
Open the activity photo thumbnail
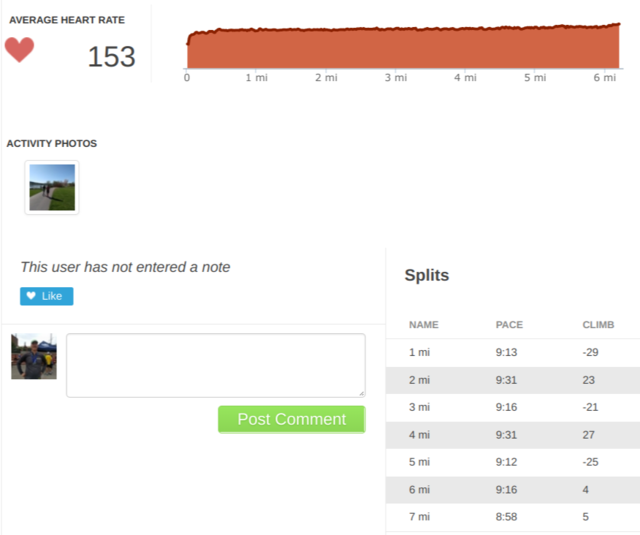pyautogui.click(x=52, y=188)
